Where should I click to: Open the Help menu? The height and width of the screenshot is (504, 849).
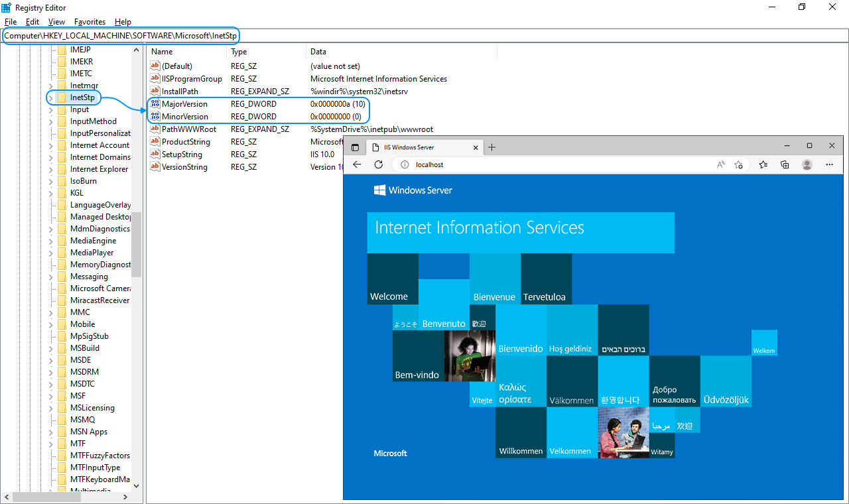pos(123,22)
